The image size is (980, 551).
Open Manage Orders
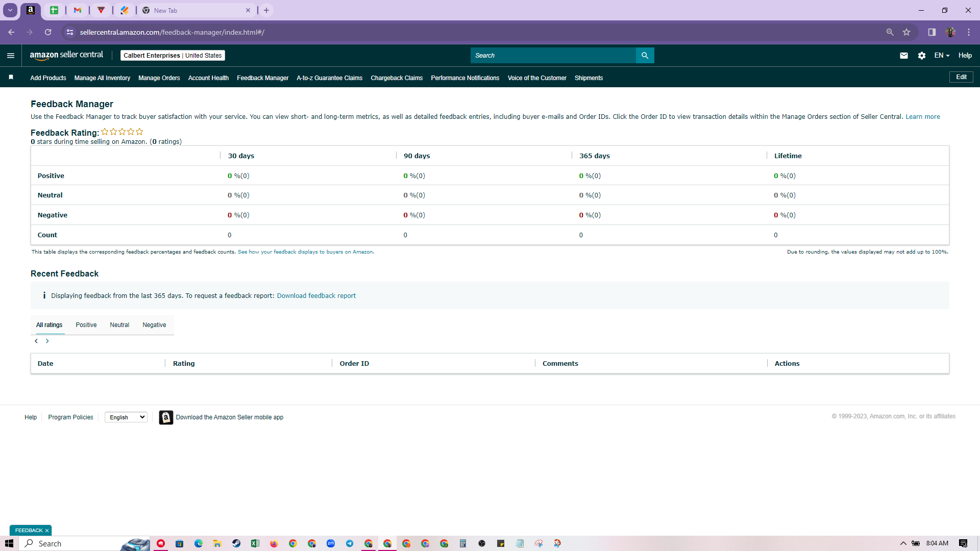click(159, 78)
